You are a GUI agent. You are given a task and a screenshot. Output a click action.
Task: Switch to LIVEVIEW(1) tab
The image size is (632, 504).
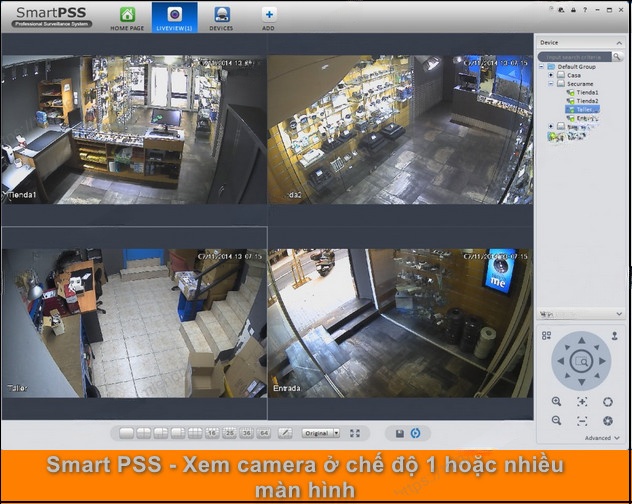pos(175,18)
